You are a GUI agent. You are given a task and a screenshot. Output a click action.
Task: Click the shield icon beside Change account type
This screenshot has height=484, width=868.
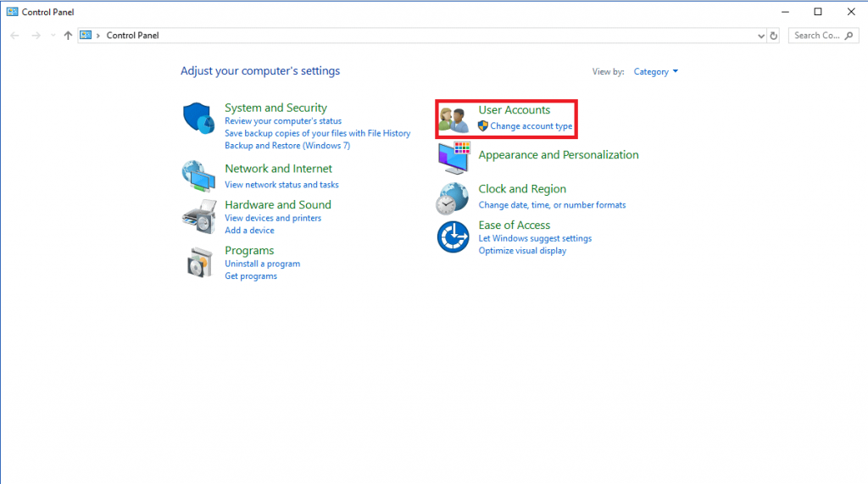[482, 125]
